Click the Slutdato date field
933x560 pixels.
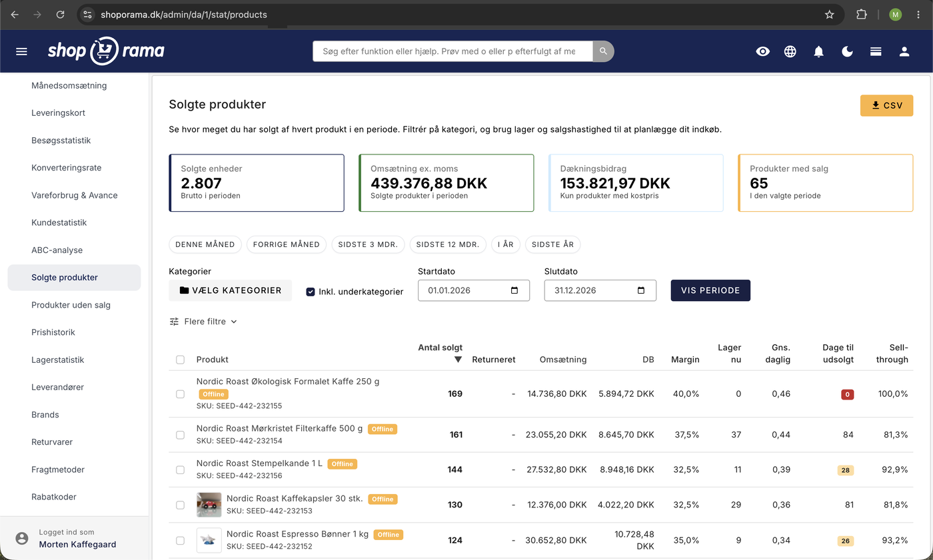pyautogui.click(x=600, y=290)
